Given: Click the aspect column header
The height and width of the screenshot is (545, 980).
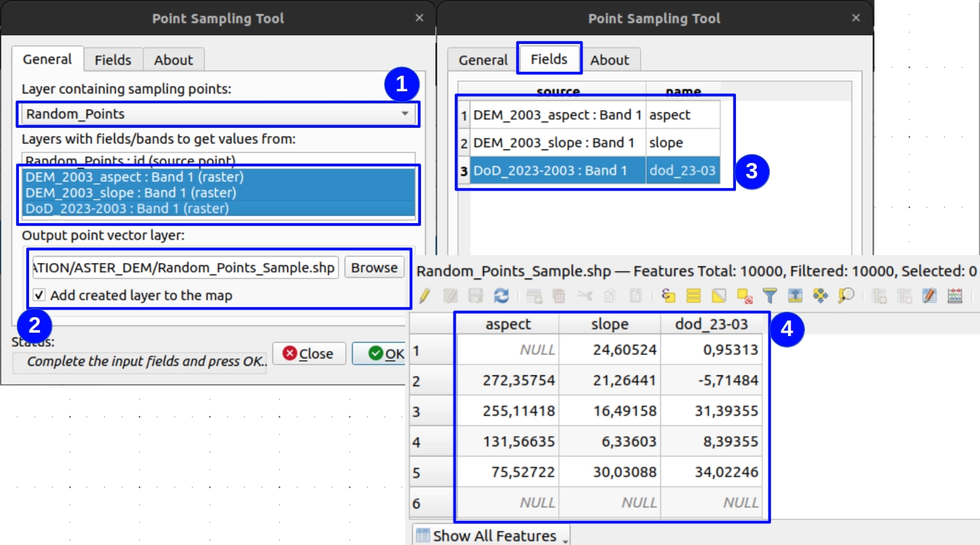Looking at the screenshot, I should tap(508, 325).
